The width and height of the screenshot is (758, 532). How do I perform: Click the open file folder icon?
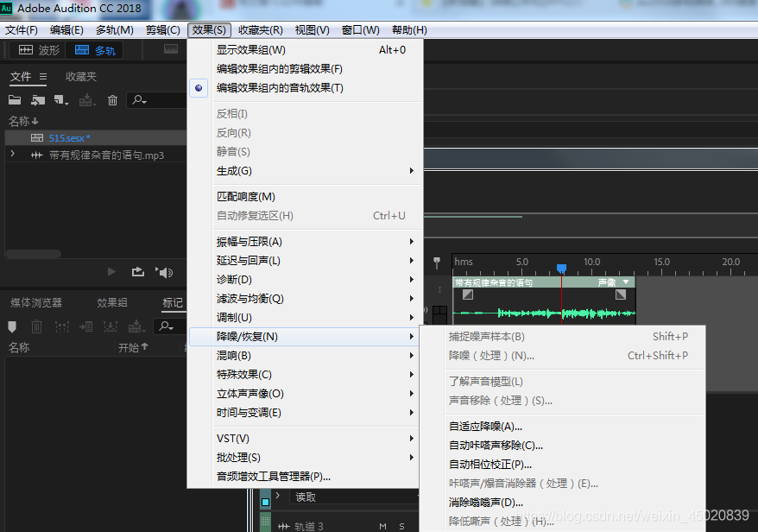tap(15, 100)
